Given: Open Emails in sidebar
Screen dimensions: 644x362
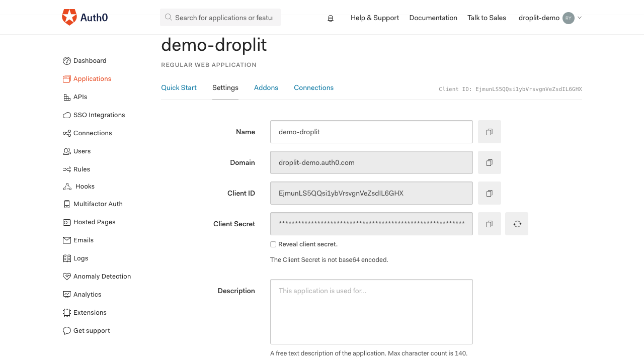Looking at the screenshot, I should (84, 240).
